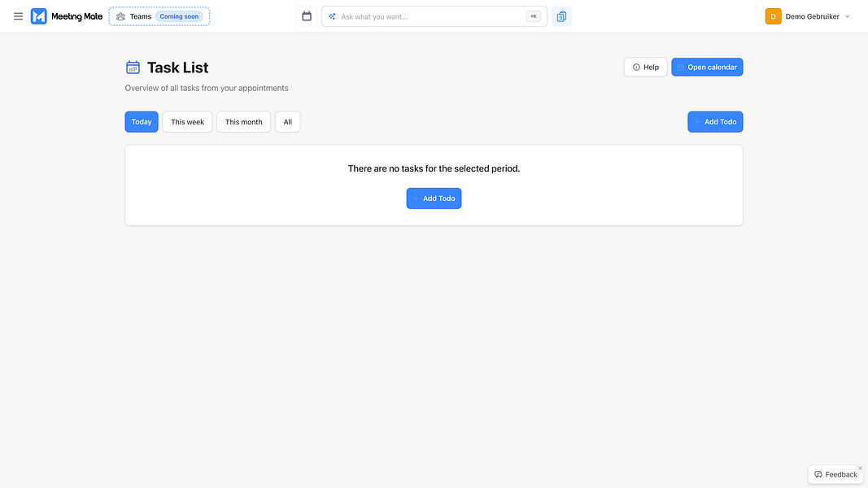This screenshot has width=868, height=488.
Task: Select the Today filter tab
Action: tap(142, 122)
